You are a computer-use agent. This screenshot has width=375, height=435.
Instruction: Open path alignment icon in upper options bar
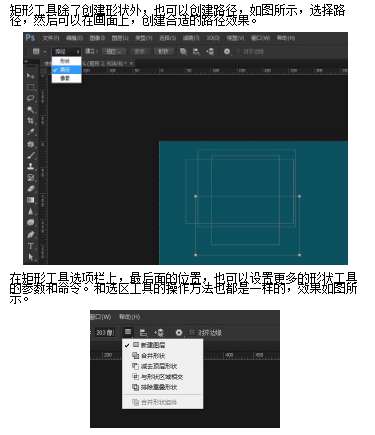tap(196, 51)
